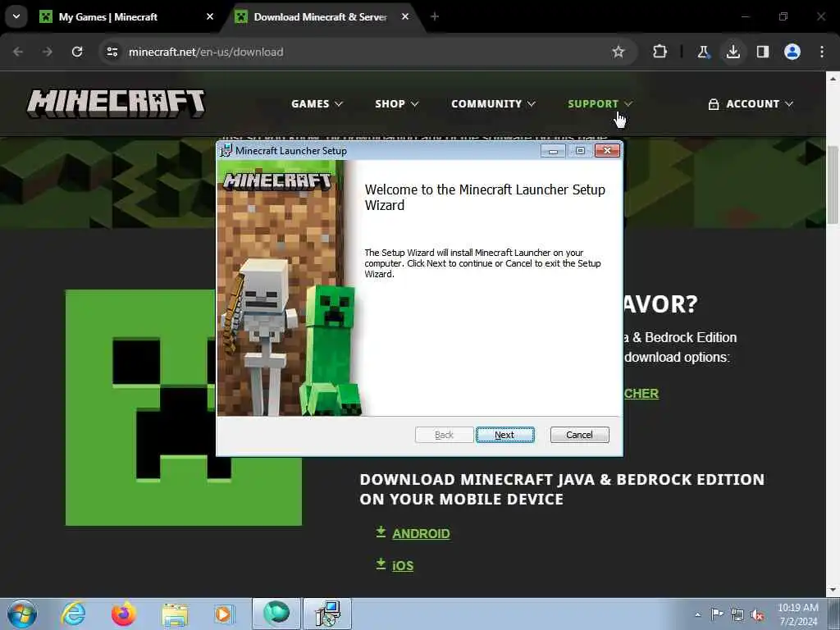Close the Minecraft Launcher Setup window
The height and width of the screenshot is (630, 840).
coord(607,151)
